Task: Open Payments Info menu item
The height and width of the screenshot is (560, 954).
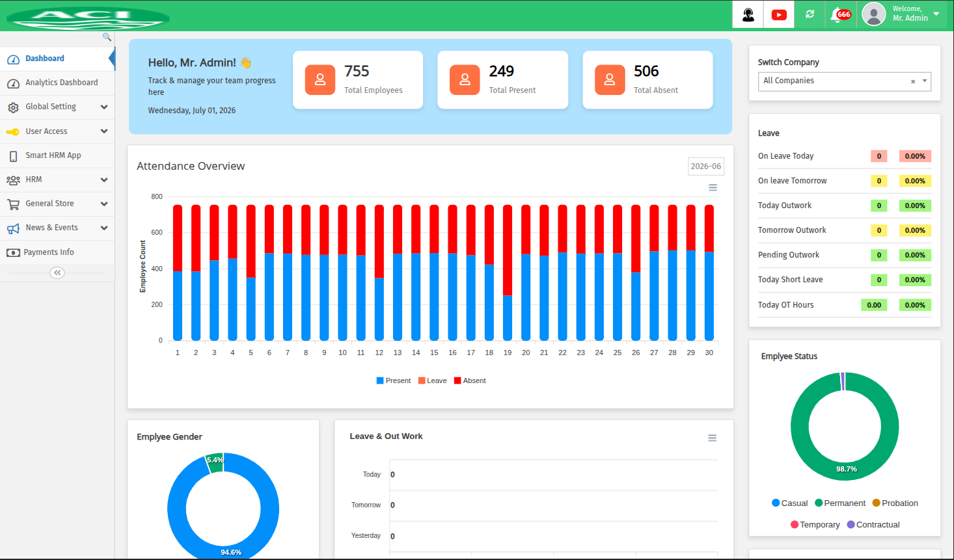Action: (57, 252)
